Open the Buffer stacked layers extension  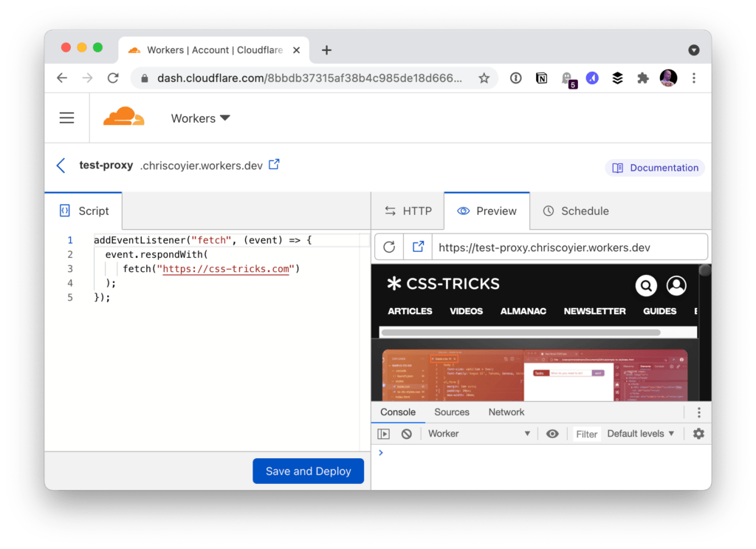pyautogui.click(x=618, y=78)
